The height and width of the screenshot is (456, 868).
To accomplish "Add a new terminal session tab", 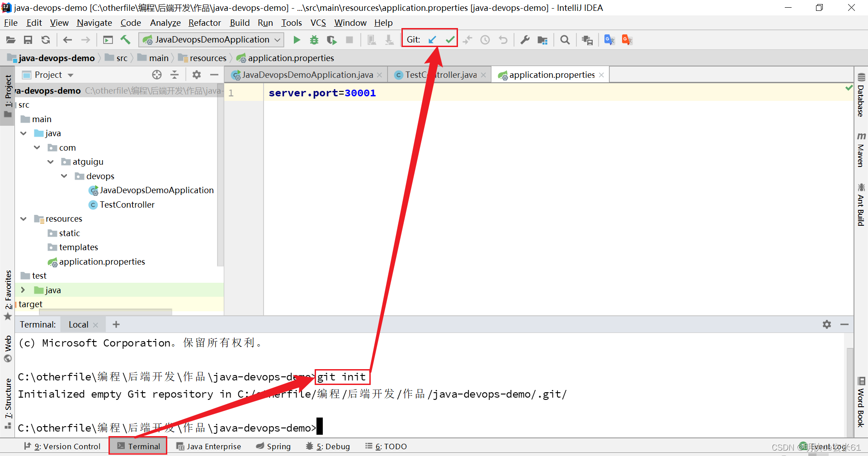I will [116, 324].
